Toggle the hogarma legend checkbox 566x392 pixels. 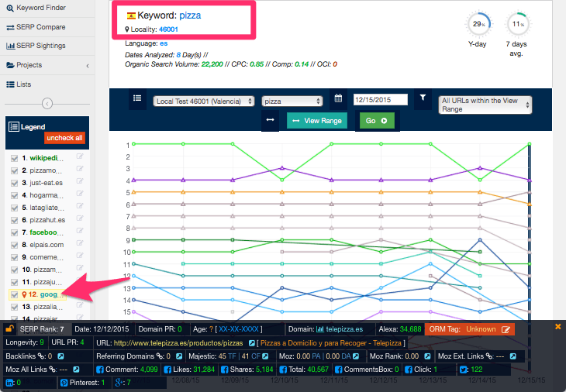13,195
